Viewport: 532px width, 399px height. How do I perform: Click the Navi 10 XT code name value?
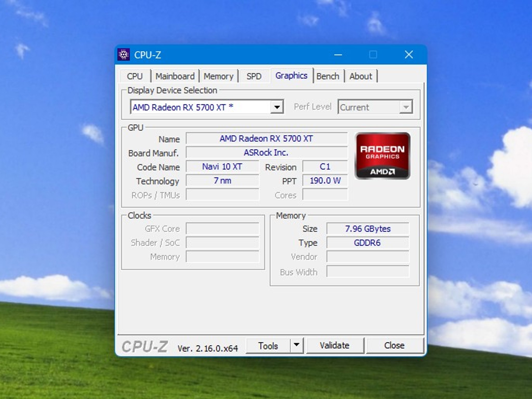222,167
